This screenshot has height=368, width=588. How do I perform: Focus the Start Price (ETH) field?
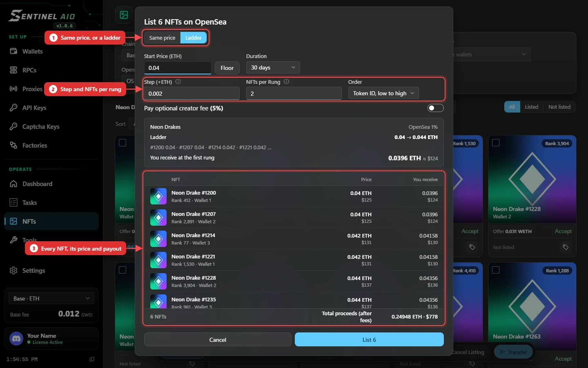click(178, 68)
